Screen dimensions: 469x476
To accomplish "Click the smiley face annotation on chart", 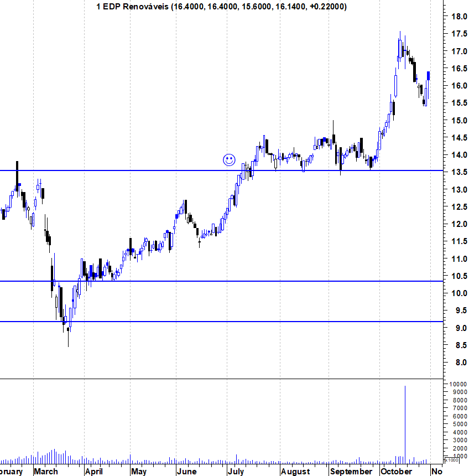I will click(229, 159).
